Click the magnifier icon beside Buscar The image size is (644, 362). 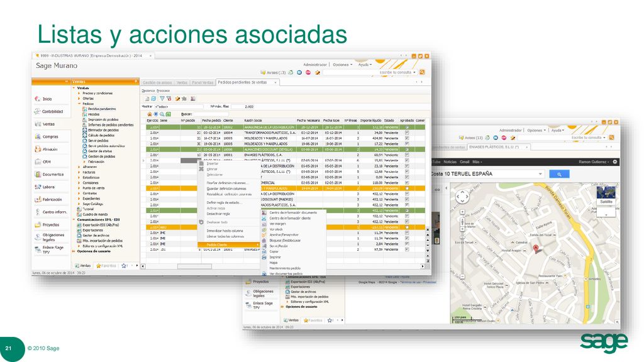[x=162, y=114]
